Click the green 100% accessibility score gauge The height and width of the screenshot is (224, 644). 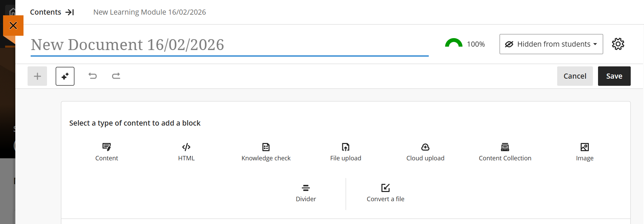(454, 44)
